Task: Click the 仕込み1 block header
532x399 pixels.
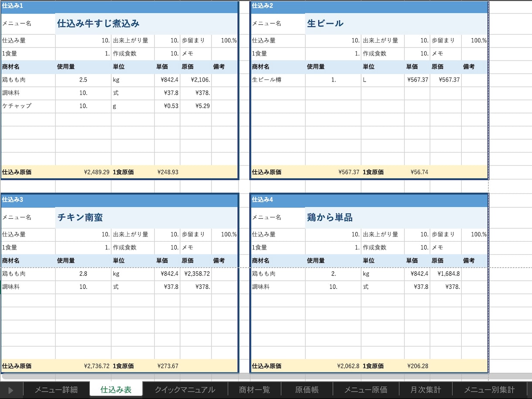Action: click(119, 6)
